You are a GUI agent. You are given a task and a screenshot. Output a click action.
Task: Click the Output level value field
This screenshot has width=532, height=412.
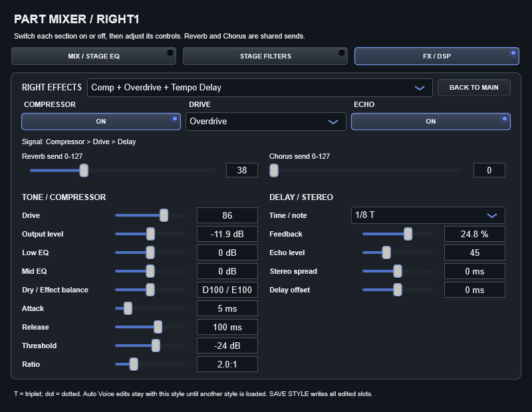227,234
